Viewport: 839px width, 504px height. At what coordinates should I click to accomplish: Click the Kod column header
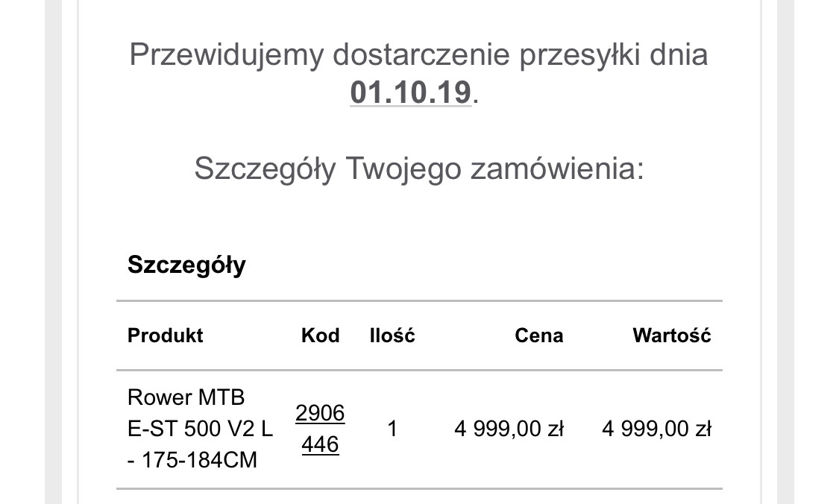[320, 336]
